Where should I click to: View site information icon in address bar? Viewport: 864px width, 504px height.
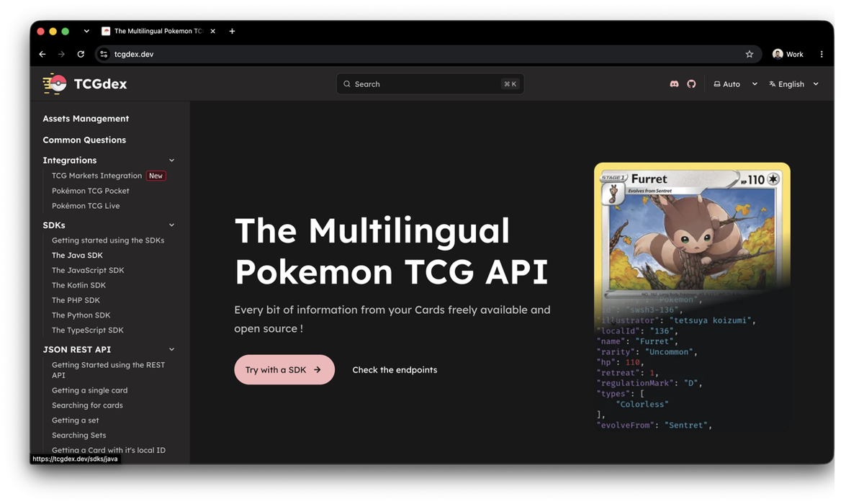pos(104,54)
